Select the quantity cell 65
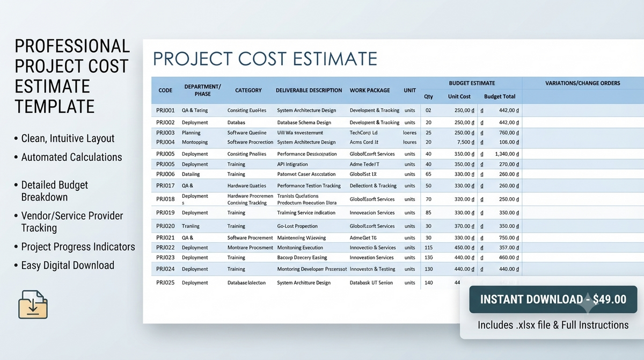Screen dimensions: 644x360 coord(428,174)
